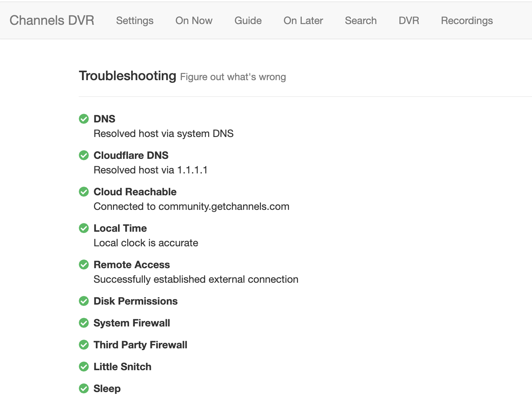View the Recordings page
The width and height of the screenshot is (532, 419).
coord(467,20)
